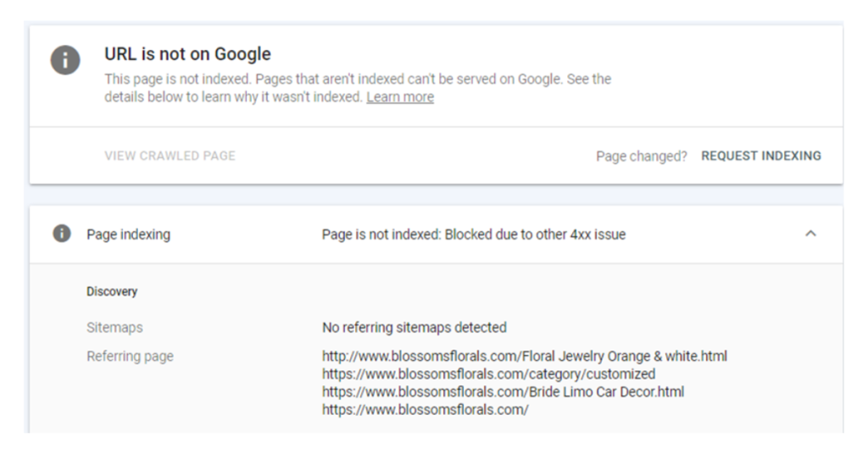
Task: Open the Learn more link
Action: pyautogui.click(x=400, y=97)
